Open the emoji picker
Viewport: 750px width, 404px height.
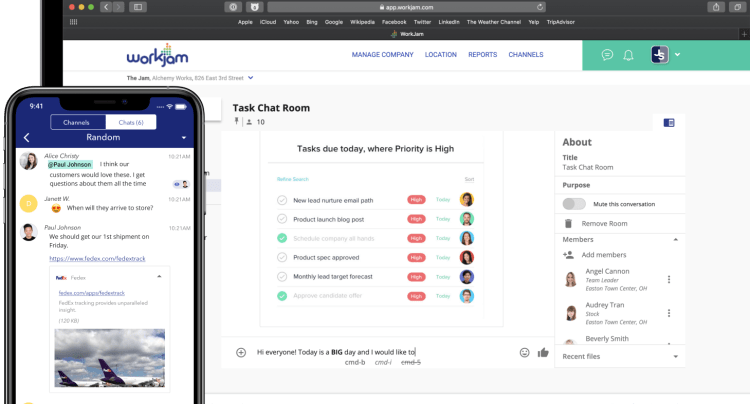coord(524,352)
